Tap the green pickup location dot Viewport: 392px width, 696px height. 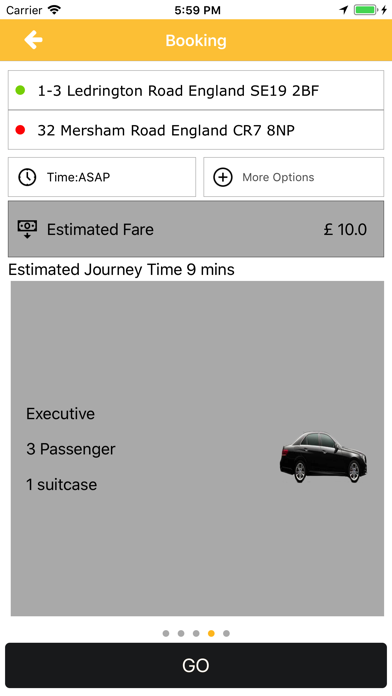[x=20, y=91]
